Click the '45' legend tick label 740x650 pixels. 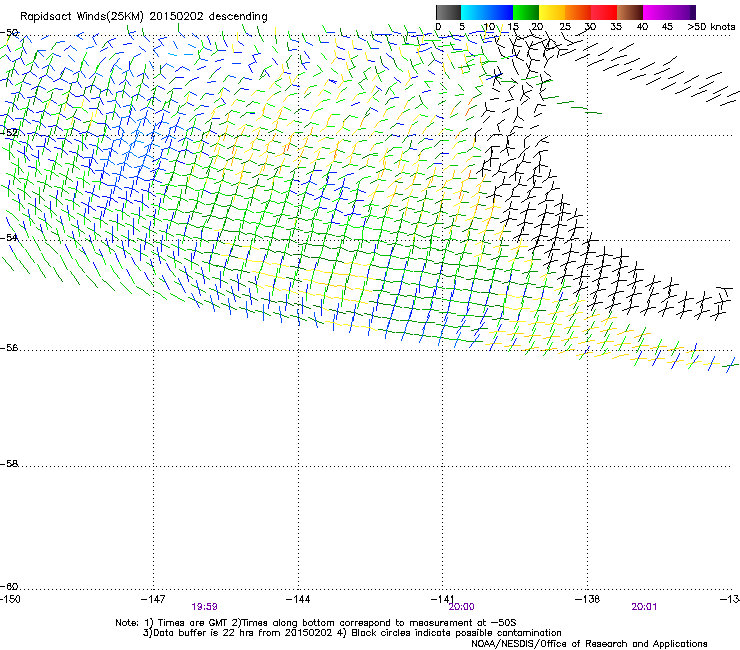[x=667, y=27]
